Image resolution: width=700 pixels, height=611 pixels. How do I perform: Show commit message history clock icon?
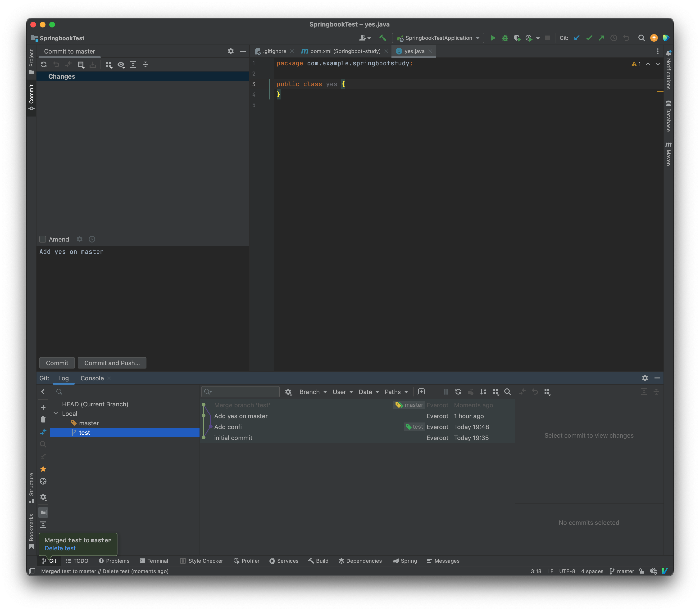[92, 239]
